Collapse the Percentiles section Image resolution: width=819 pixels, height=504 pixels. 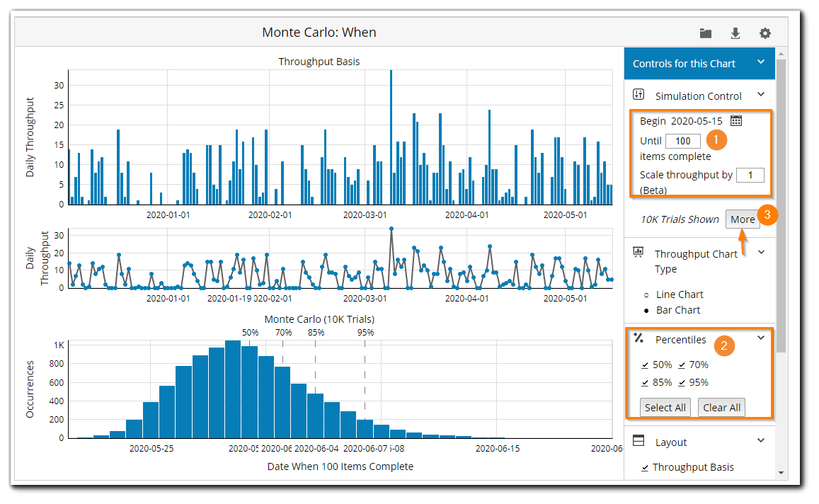(761, 338)
